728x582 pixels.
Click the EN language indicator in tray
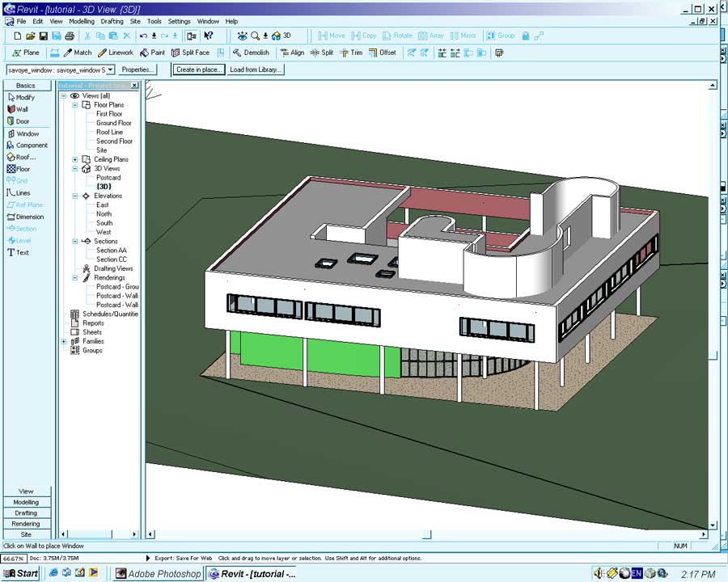tap(637, 574)
